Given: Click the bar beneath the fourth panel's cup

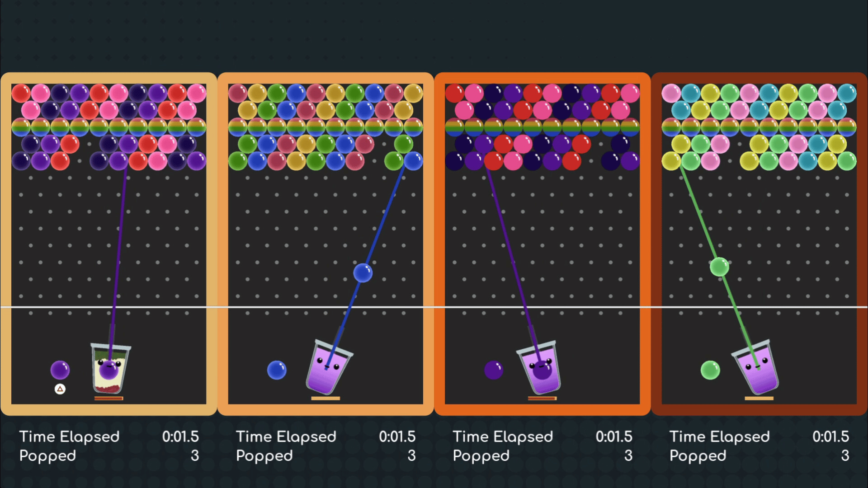Looking at the screenshot, I should point(759,399).
